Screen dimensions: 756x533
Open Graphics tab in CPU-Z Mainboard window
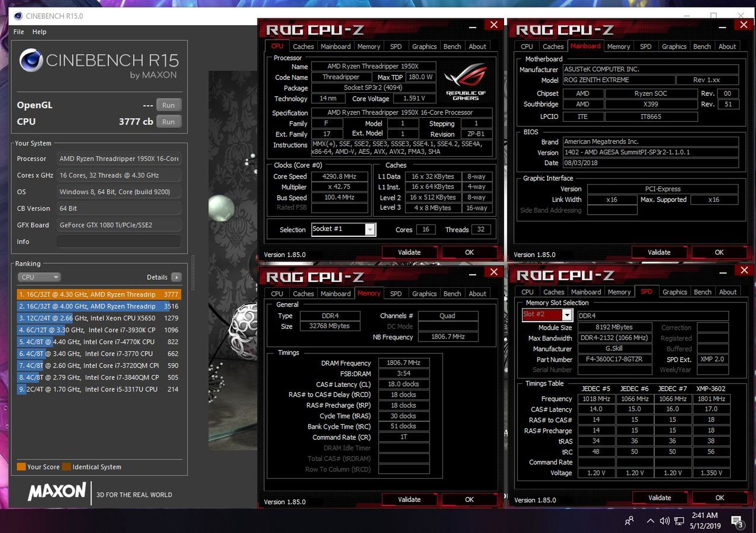tap(674, 46)
